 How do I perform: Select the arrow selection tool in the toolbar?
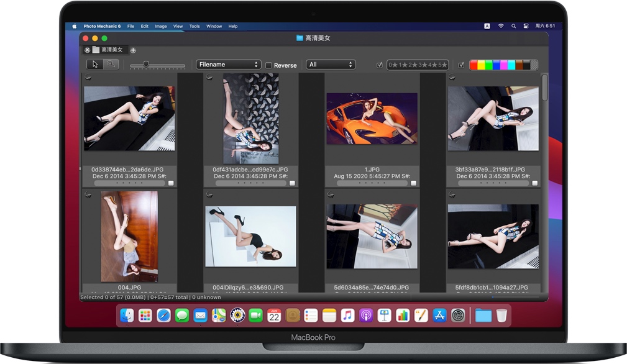[x=94, y=64]
